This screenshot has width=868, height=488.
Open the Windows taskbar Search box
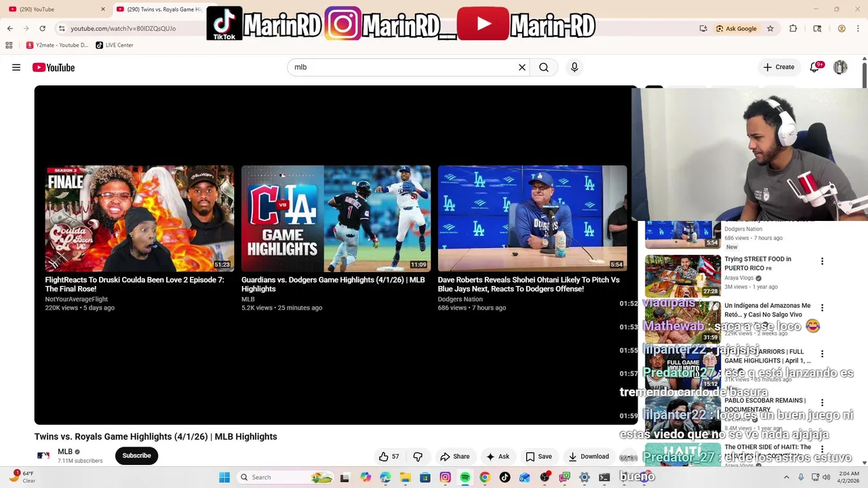click(285, 477)
